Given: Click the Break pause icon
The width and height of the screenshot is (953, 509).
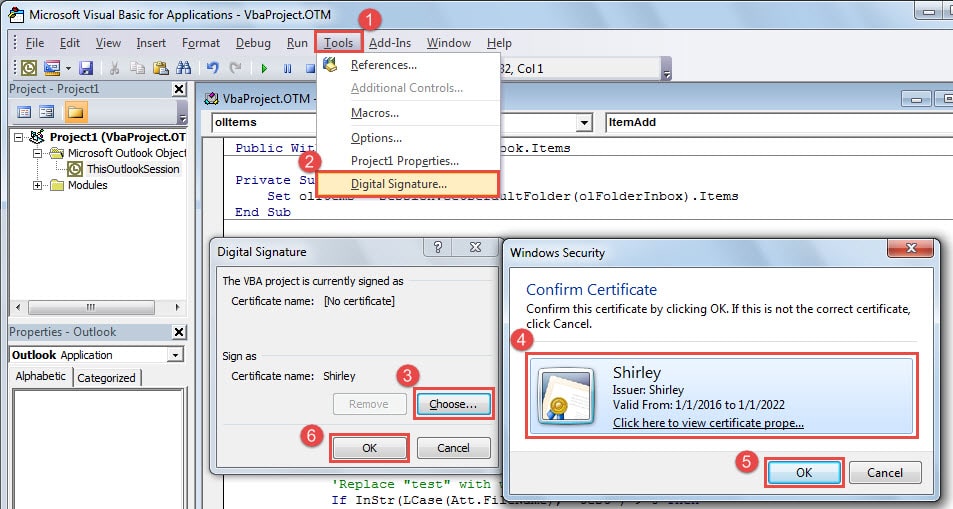Looking at the screenshot, I should coord(287,68).
